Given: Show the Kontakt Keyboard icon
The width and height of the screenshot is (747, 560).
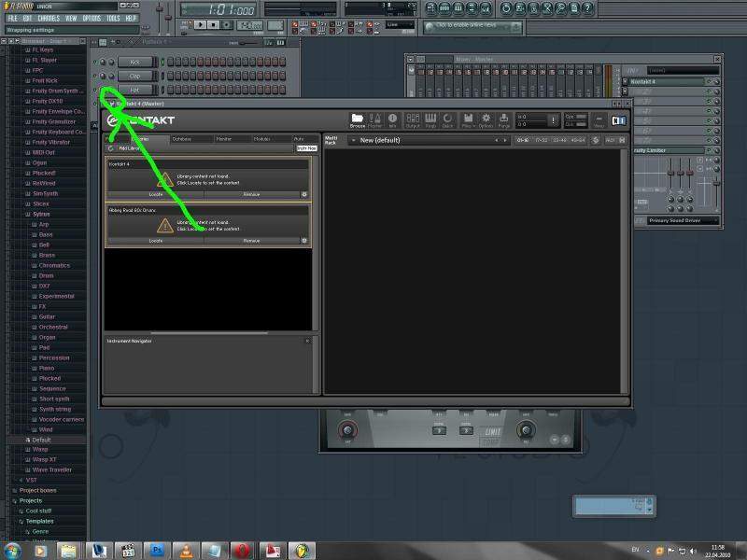Looking at the screenshot, I should (430, 120).
